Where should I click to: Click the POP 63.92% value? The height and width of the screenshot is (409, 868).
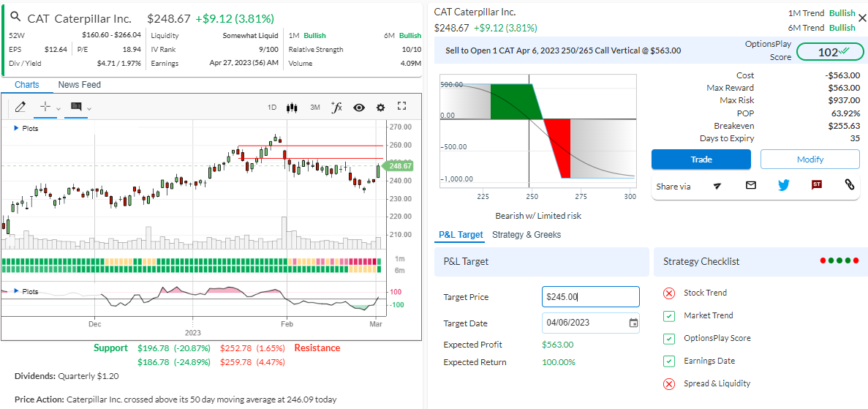(x=846, y=113)
